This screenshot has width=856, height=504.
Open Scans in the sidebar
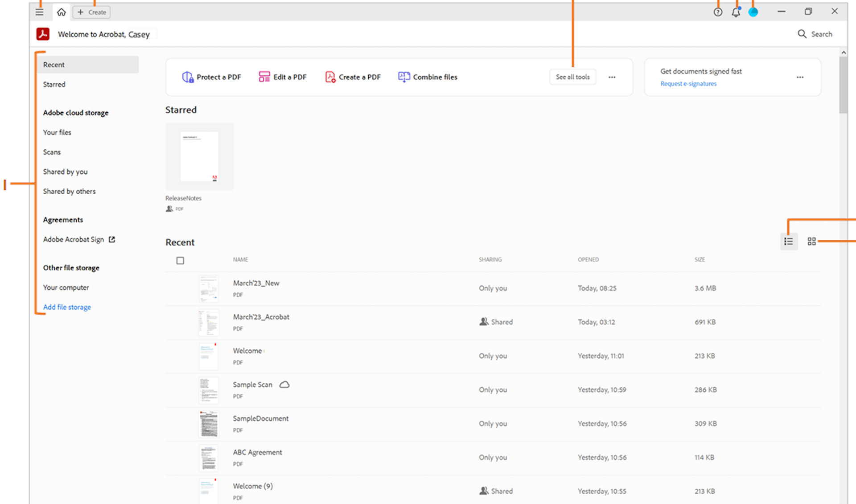pos(52,152)
